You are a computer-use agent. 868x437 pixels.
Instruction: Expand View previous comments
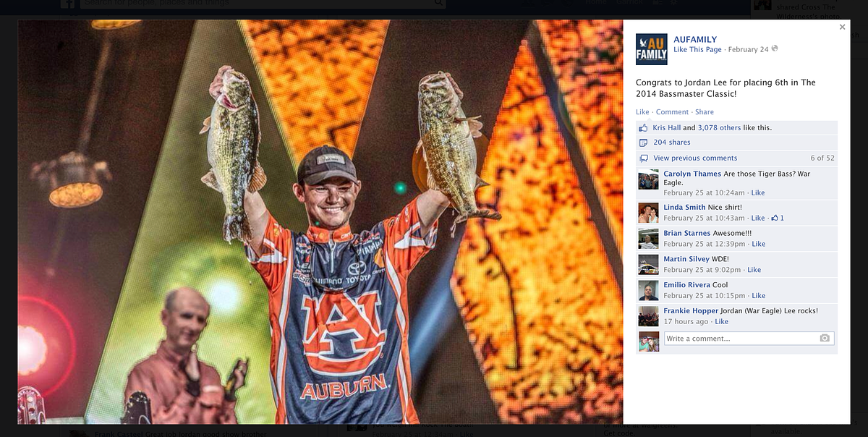pos(695,158)
